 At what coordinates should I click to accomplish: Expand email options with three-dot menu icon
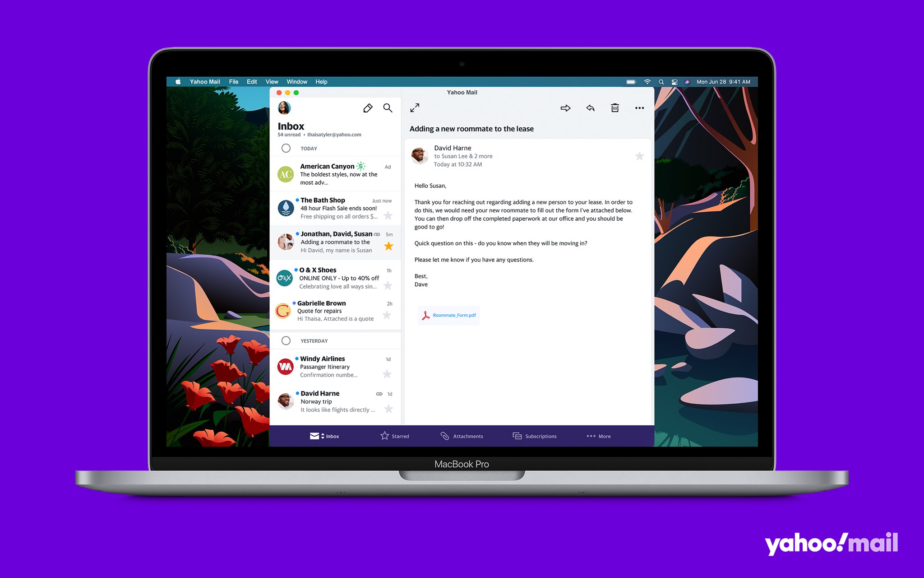pyautogui.click(x=638, y=108)
